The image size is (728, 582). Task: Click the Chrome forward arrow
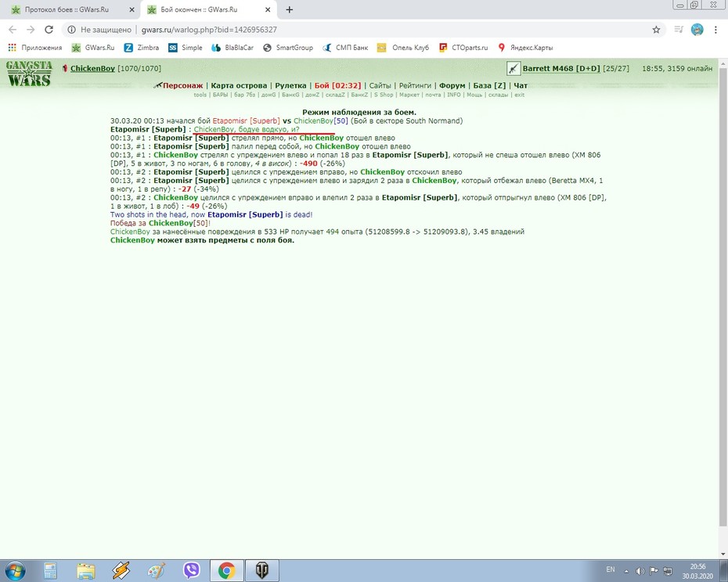(31, 30)
